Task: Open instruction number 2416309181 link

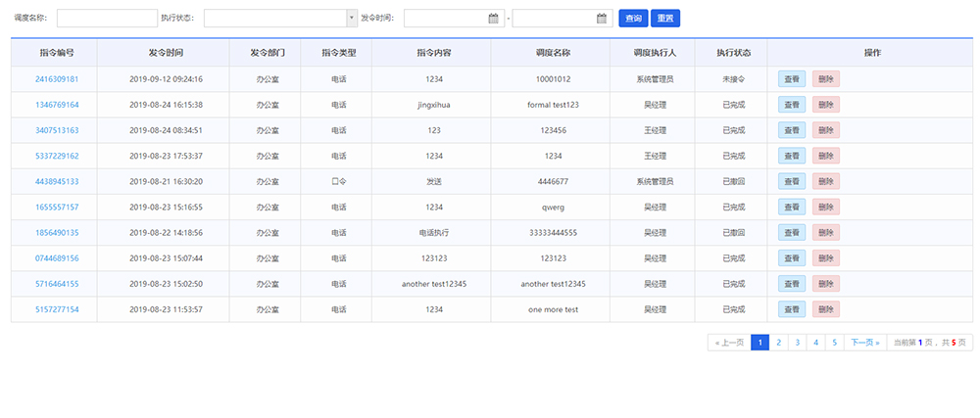Action: [x=57, y=79]
